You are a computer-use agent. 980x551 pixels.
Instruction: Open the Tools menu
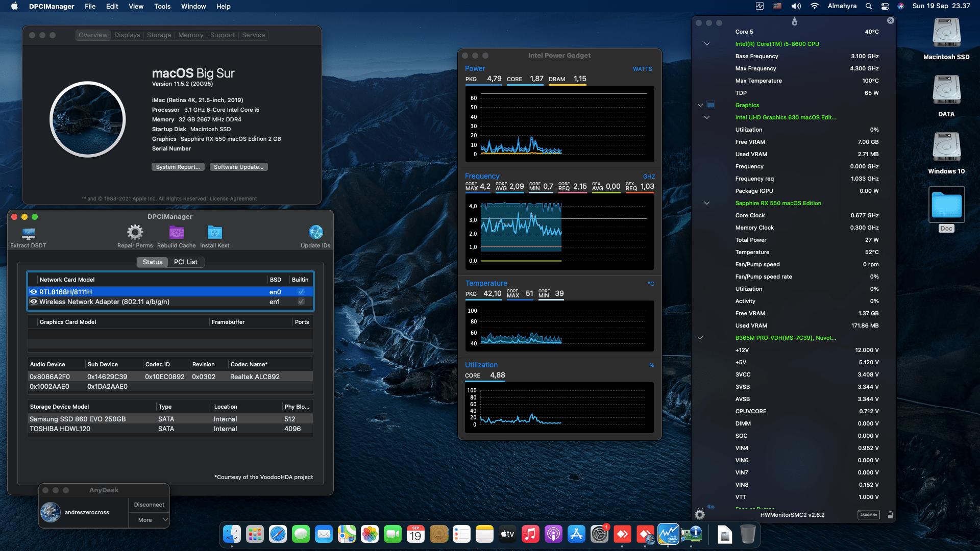pyautogui.click(x=162, y=6)
